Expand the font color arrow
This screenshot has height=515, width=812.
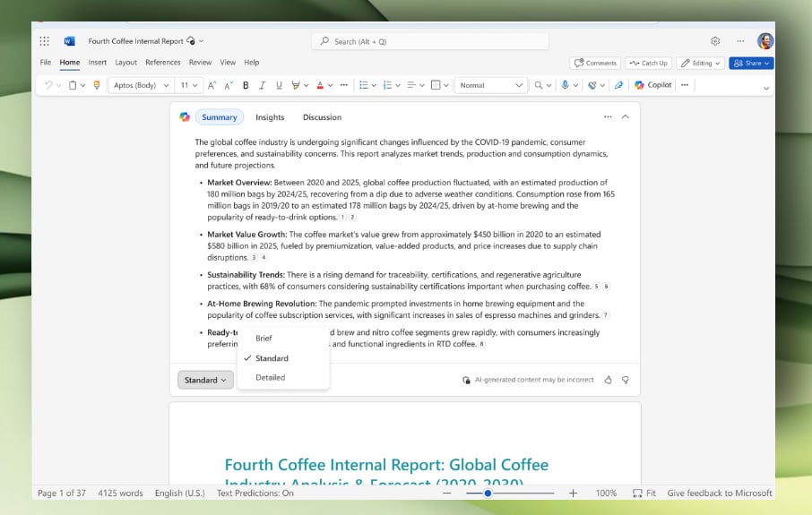point(331,85)
